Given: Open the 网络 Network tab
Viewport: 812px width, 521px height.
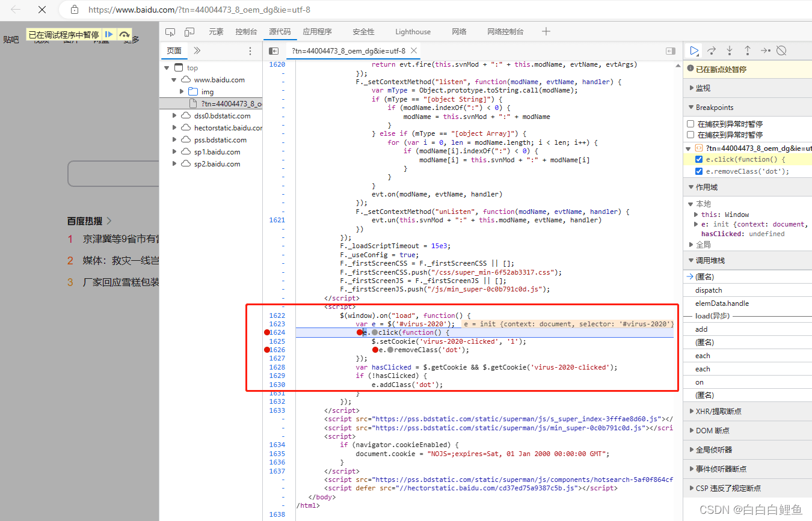Looking at the screenshot, I should pos(459,32).
